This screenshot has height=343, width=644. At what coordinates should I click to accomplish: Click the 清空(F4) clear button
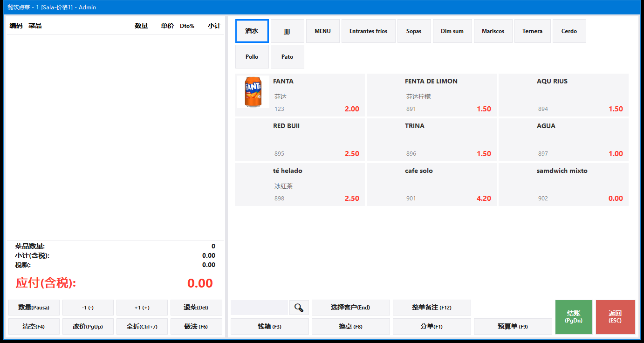click(x=34, y=327)
